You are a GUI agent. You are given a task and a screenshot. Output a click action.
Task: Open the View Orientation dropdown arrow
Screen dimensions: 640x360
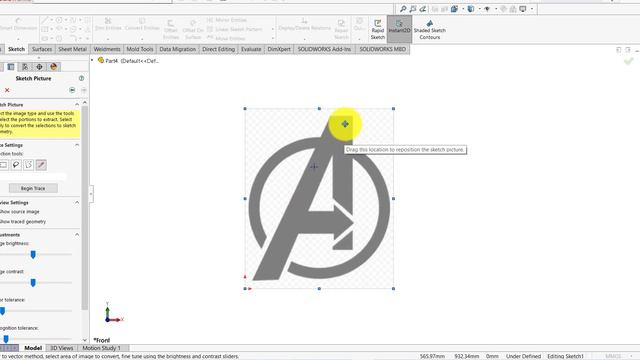pos(462,9)
